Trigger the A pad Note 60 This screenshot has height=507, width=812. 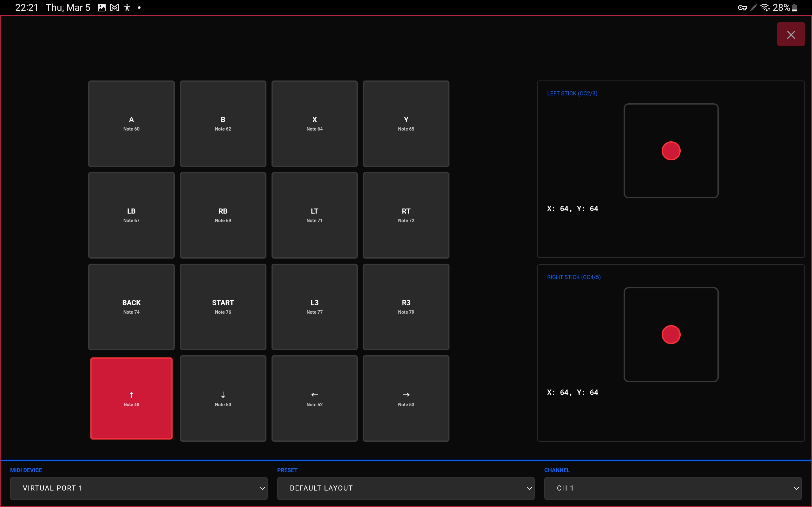pyautogui.click(x=131, y=123)
